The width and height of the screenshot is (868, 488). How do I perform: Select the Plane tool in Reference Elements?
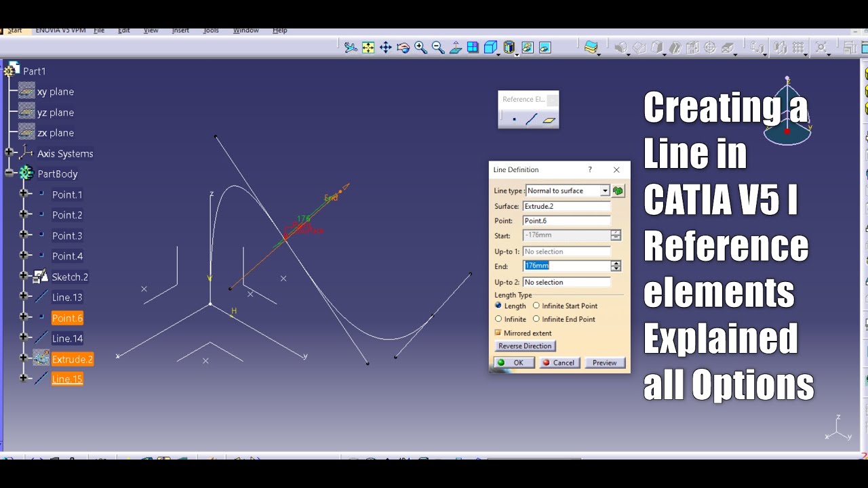coord(549,120)
